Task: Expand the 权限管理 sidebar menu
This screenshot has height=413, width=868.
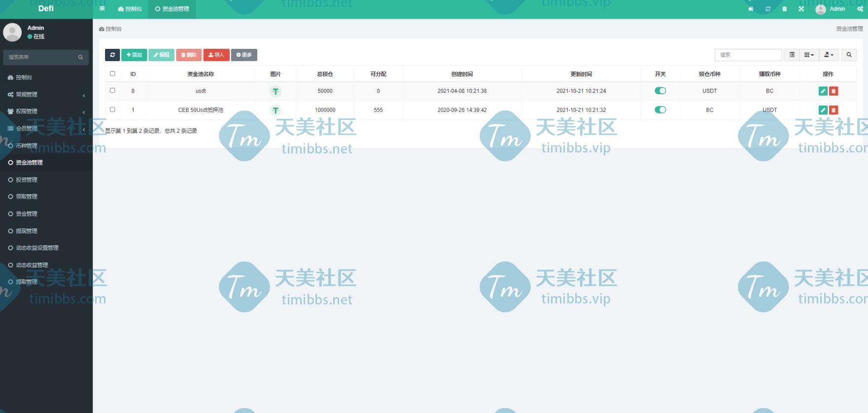Action: [x=46, y=112]
